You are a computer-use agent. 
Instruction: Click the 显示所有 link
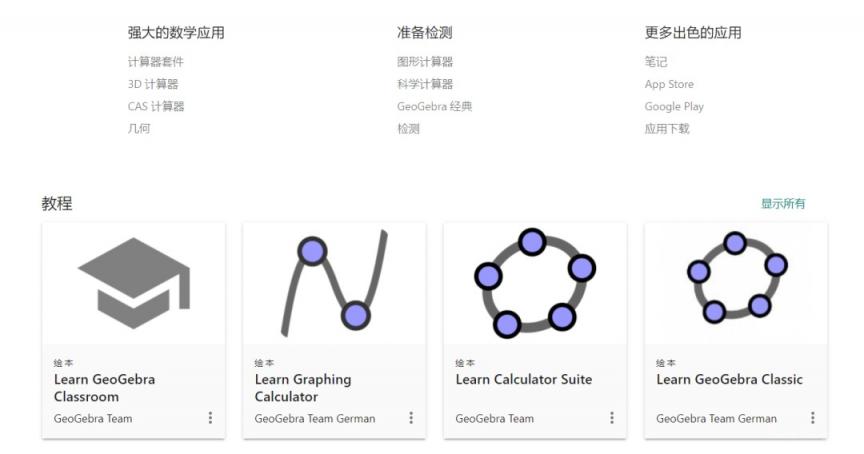click(783, 204)
